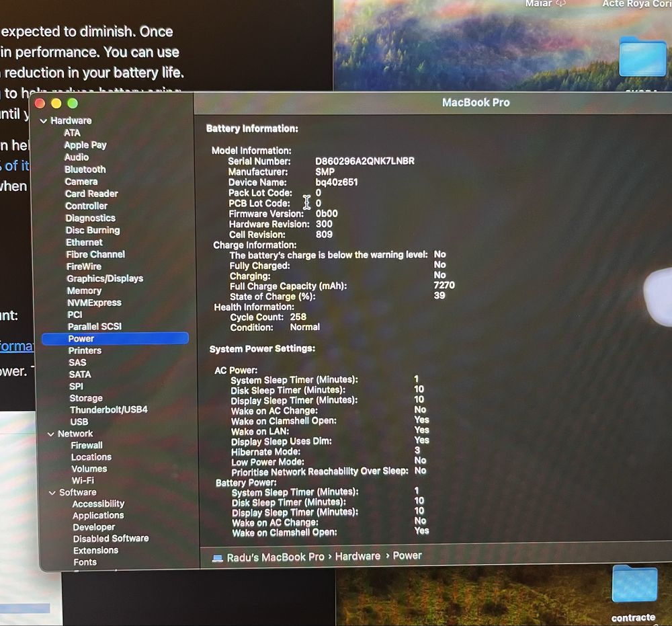Click the battery serial number D860296A2QNK7LNBR
Viewport: 672px width, 626px height.
(x=365, y=161)
